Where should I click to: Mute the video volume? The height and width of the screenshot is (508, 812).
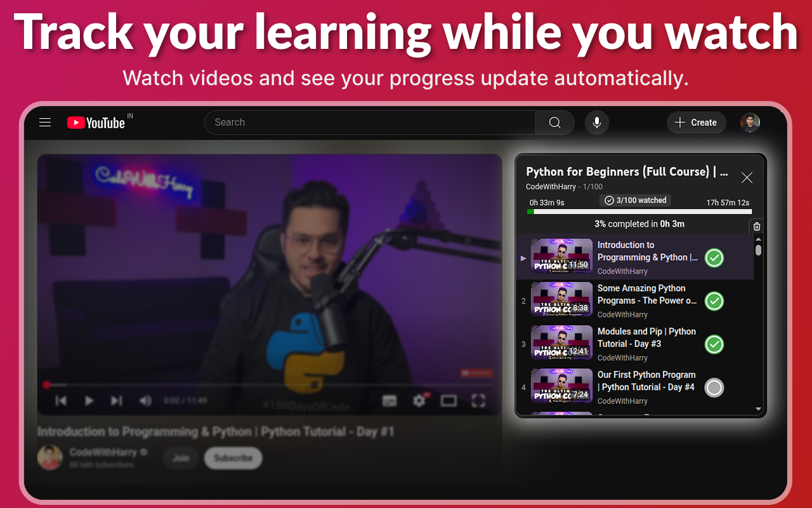point(145,401)
